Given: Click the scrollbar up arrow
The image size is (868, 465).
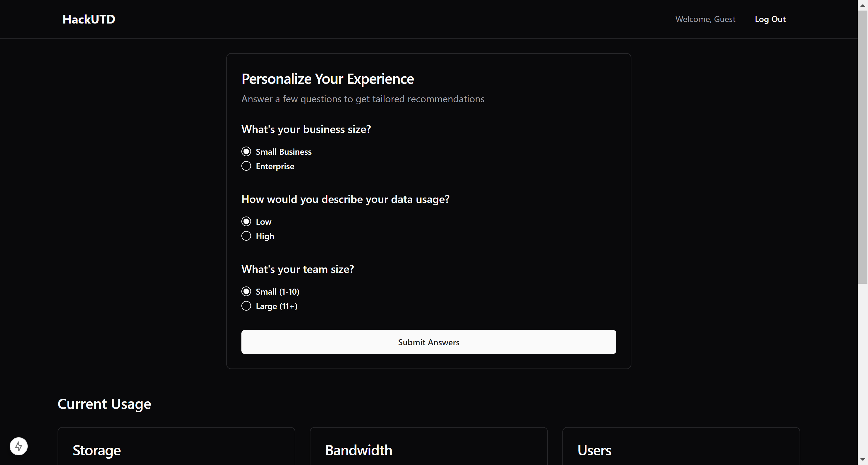Looking at the screenshot, I should click(863, 5).
